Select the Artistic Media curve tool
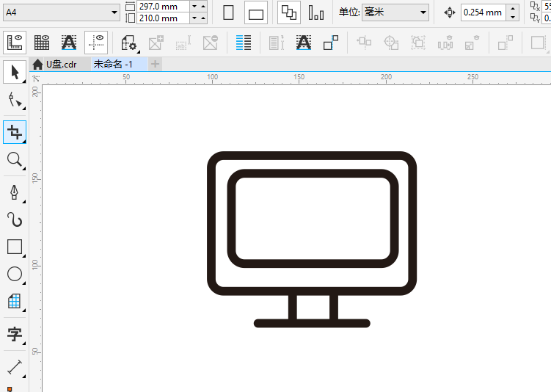This screenshot has height=392, width=551. (14, 219)
